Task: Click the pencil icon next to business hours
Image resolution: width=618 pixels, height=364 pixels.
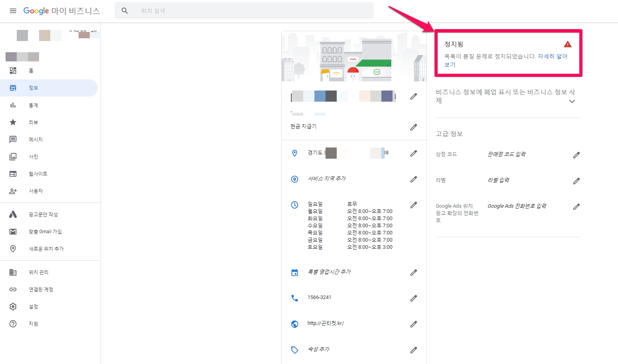Action: coord(413,205)
